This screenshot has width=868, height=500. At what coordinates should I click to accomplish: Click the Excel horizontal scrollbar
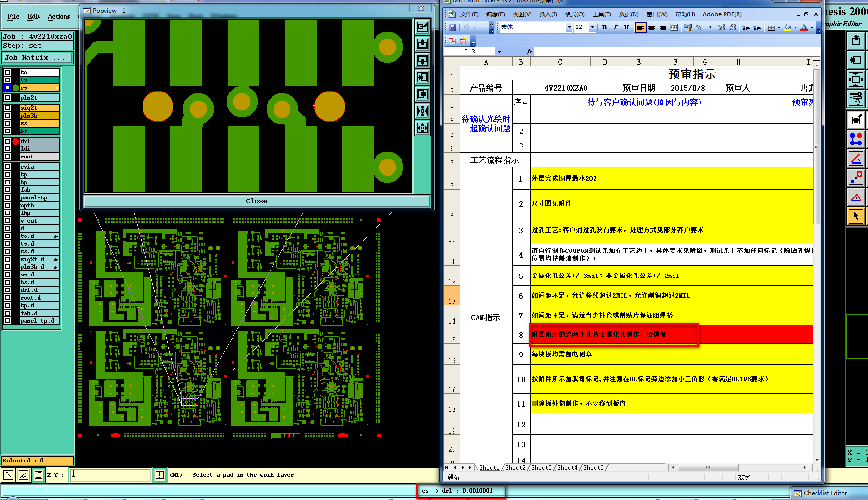coord(738,467)
